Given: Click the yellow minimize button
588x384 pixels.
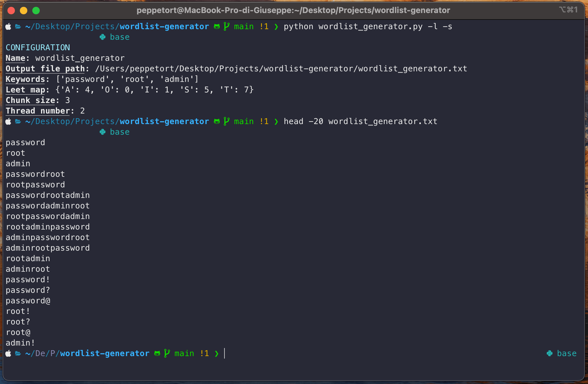Looking at the screenshot, I should click(24, 10).
